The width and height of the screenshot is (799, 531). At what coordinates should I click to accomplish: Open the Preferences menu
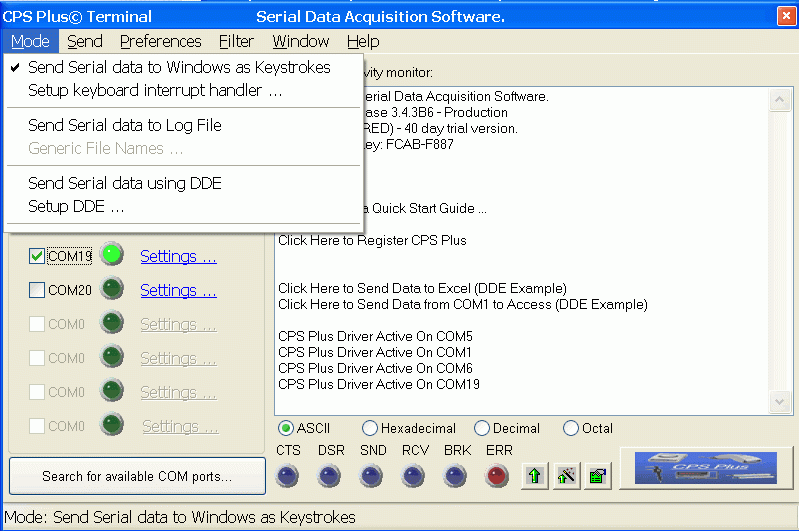point(161,41)
